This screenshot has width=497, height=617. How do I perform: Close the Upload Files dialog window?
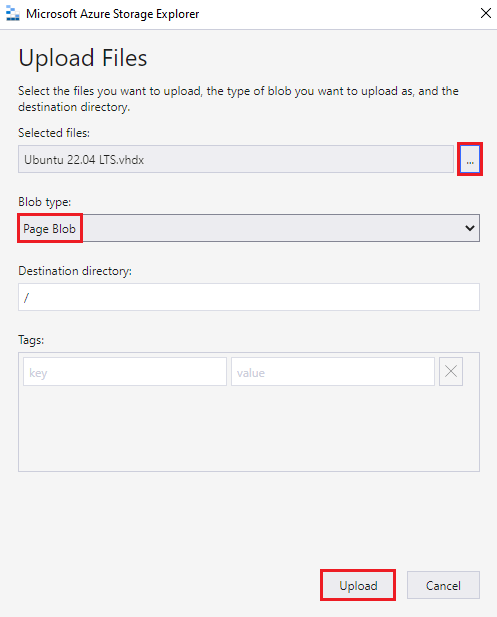[x=486, y=13]
